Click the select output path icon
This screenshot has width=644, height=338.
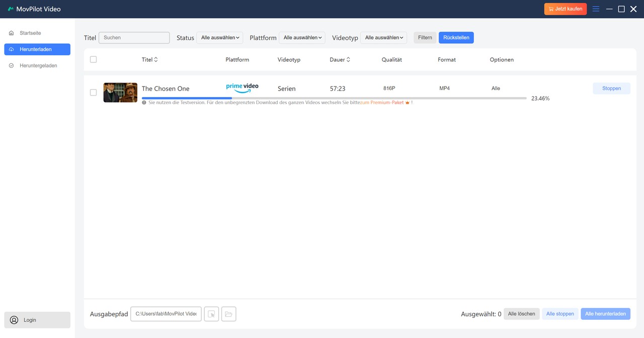(211, 313)
